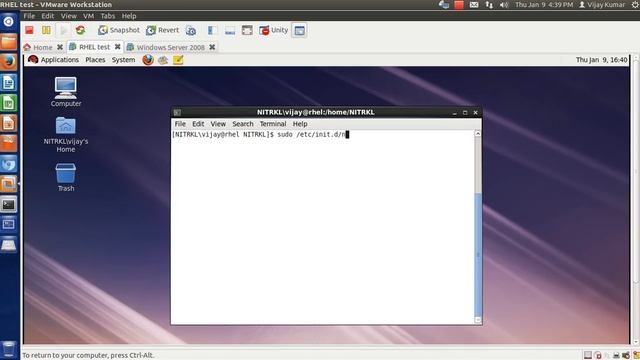Click the host clock Thu Jan 9 4:39 PM
Image resolution: width=640 pixels, height=360 pixels.
pos(544,5)
